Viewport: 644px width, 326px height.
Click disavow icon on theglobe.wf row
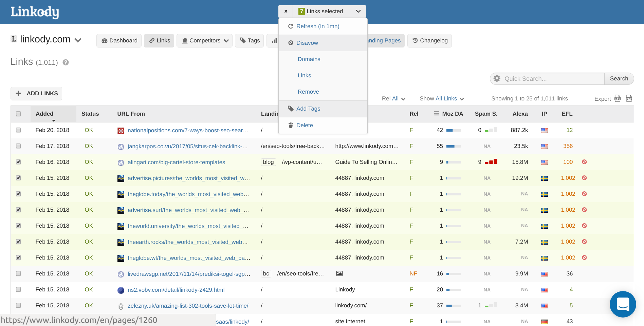click(x=584, y=257)
